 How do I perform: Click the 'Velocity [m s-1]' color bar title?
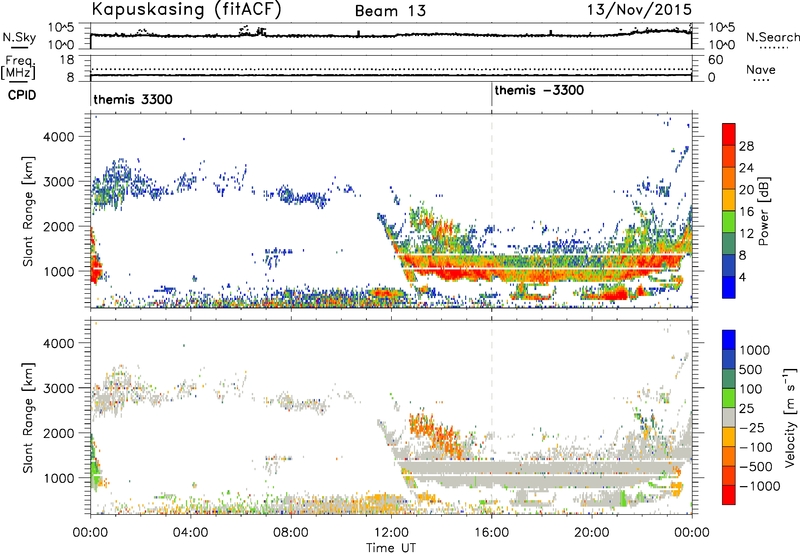pos(790,417)
